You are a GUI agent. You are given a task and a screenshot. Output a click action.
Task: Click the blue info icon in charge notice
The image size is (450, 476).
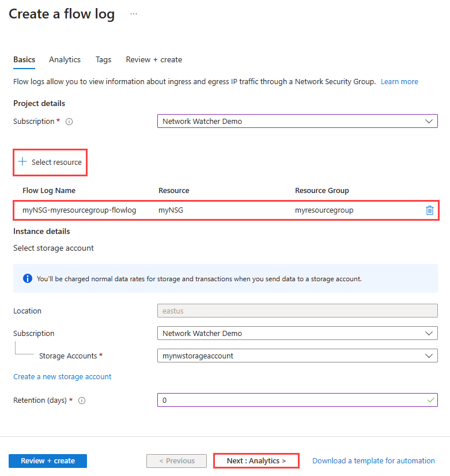click(27, 278)
